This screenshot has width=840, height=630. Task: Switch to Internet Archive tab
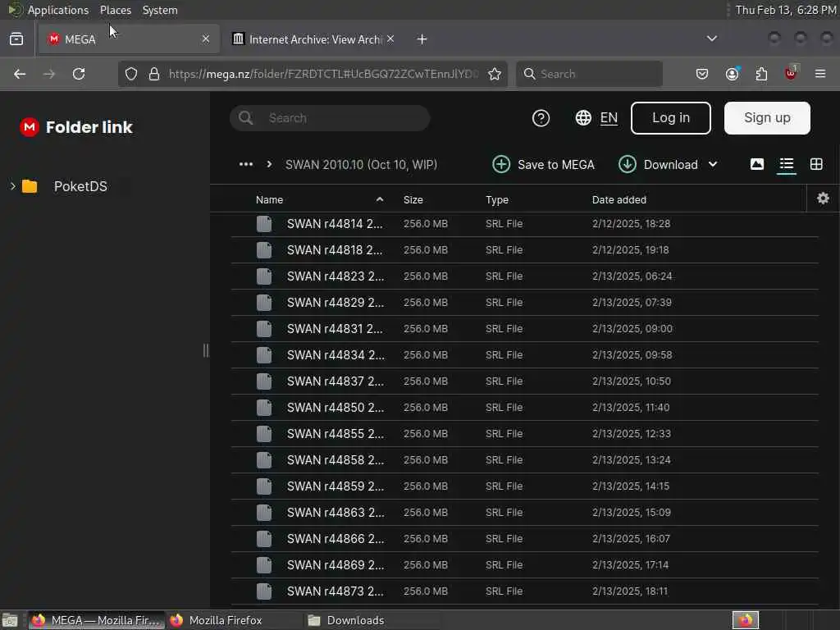313,39
